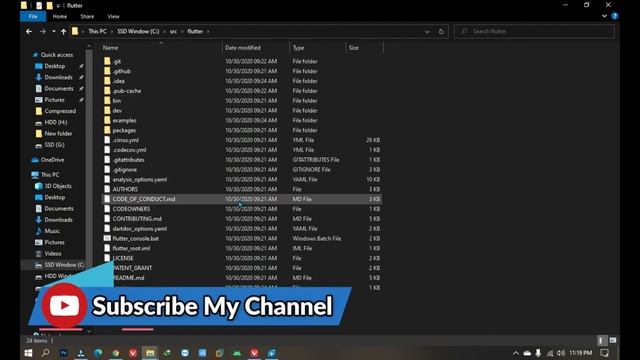Viewport: 640px width, 360px height.
Task: Open Videos in navigation pane
Action: [x=53, y=253]
